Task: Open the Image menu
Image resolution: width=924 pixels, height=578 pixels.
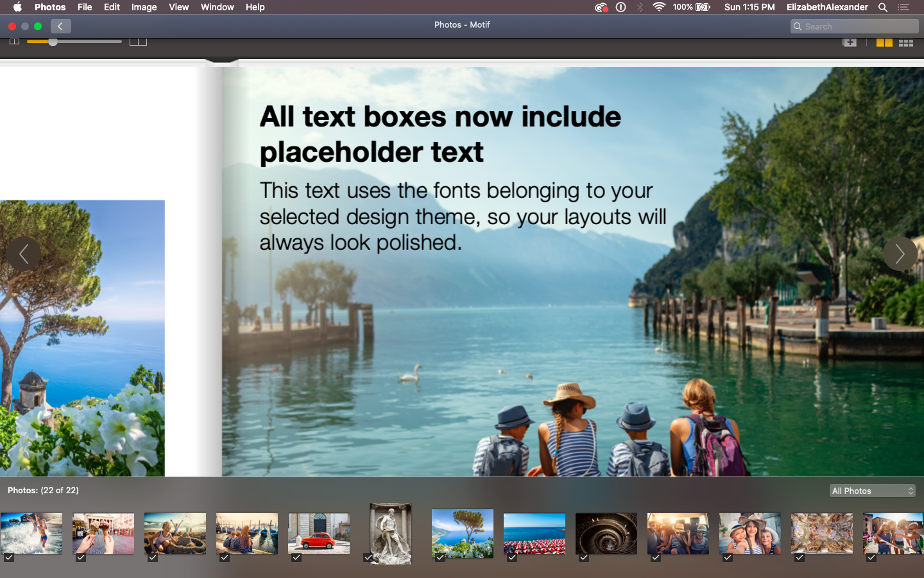Action: click(x=144, y=7)
